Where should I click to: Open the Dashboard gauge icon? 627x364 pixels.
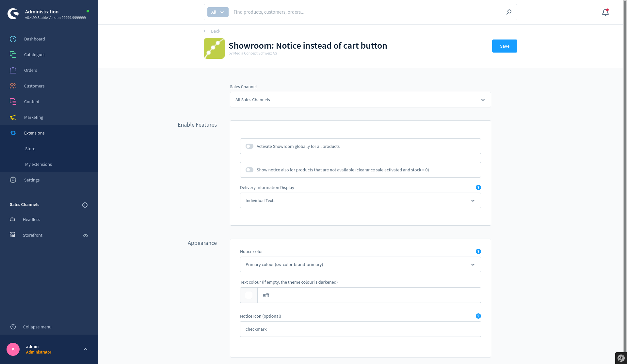click(x=13, y=39)
